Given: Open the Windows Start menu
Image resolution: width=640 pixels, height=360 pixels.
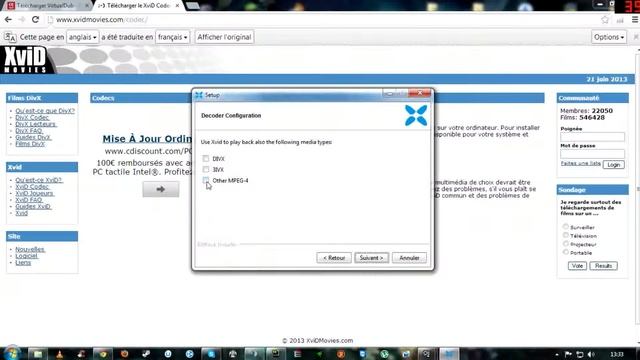Looking at the screenshot, I should 12,353.
